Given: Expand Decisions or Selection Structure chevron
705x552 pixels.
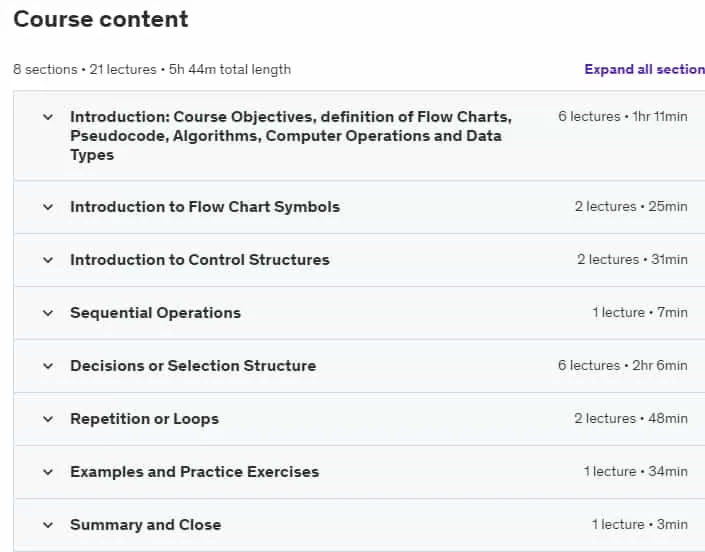Looking at the screenshot, I should (48, 366).
